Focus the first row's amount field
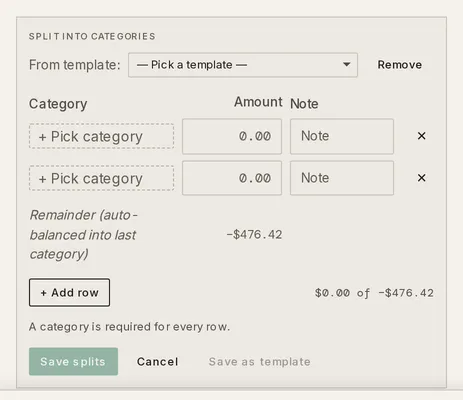The width and height of the screenshot is (463, 400). (232, 136)
